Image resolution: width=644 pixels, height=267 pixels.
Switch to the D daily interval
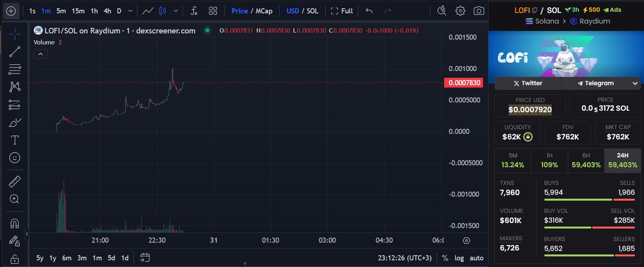point(119,11)
